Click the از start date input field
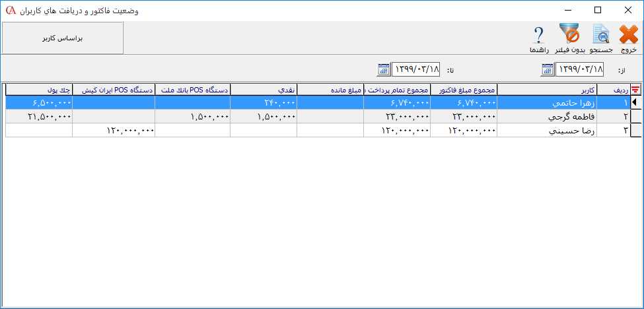644x309 pixels. pyautogui.click(x=580, y=69)
